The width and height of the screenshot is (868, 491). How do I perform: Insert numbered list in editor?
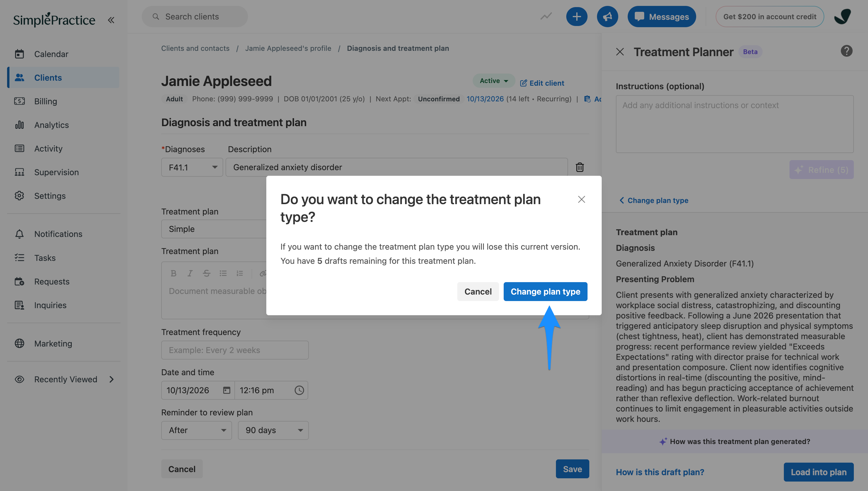(239, 273)
